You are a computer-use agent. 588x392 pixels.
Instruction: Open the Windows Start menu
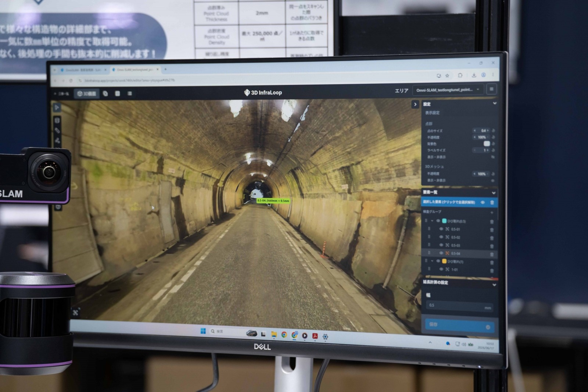(203, 331)
